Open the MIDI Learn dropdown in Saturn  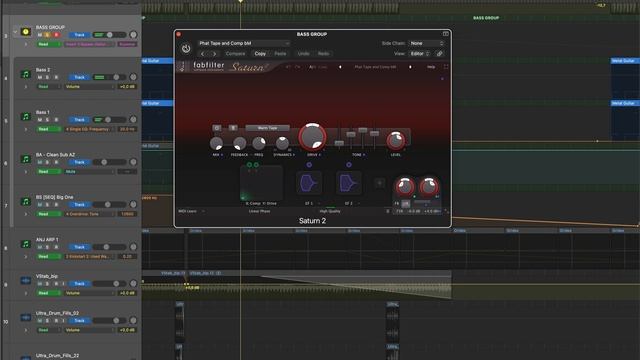coord(191,211)
